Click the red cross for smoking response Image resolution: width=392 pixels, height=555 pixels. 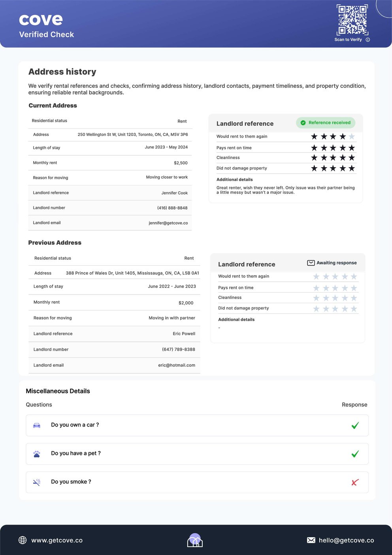coord(355,482)
